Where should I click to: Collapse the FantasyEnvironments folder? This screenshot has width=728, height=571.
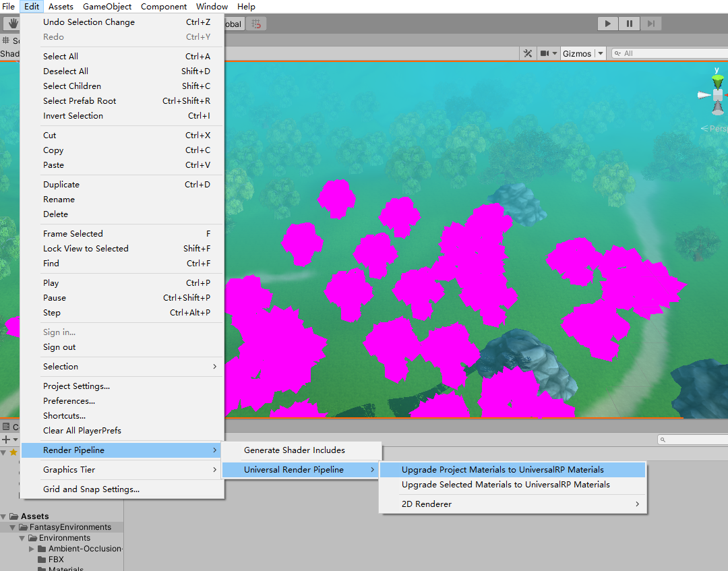tap(13, 527)
